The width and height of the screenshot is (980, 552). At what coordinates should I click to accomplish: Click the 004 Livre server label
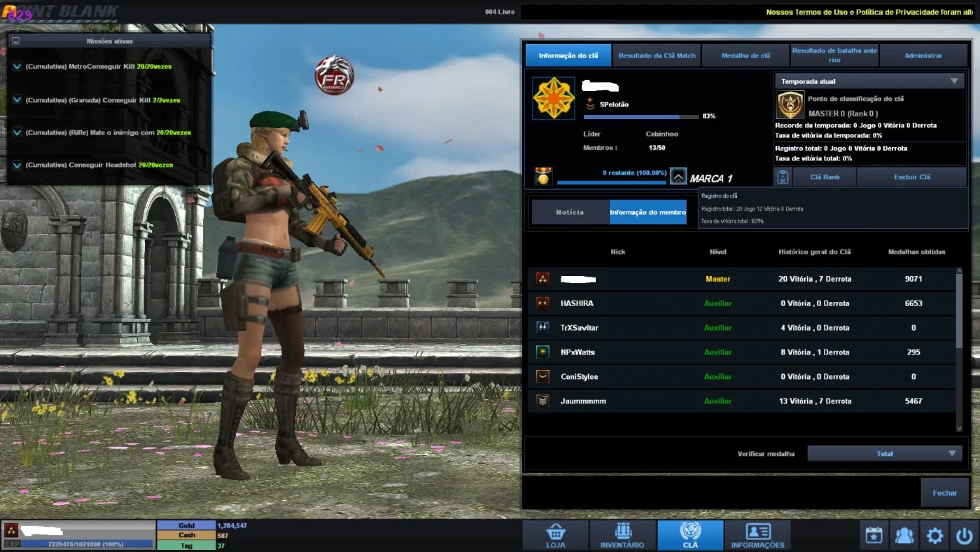point(500,12)
